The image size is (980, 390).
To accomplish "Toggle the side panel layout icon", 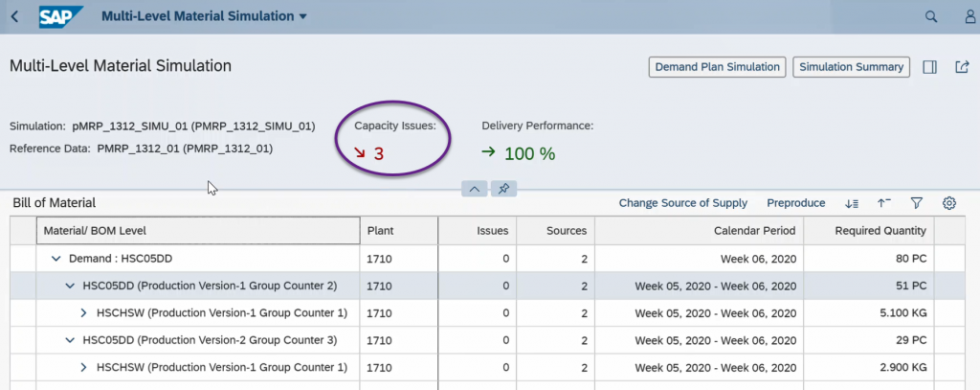I will point(930,67).
